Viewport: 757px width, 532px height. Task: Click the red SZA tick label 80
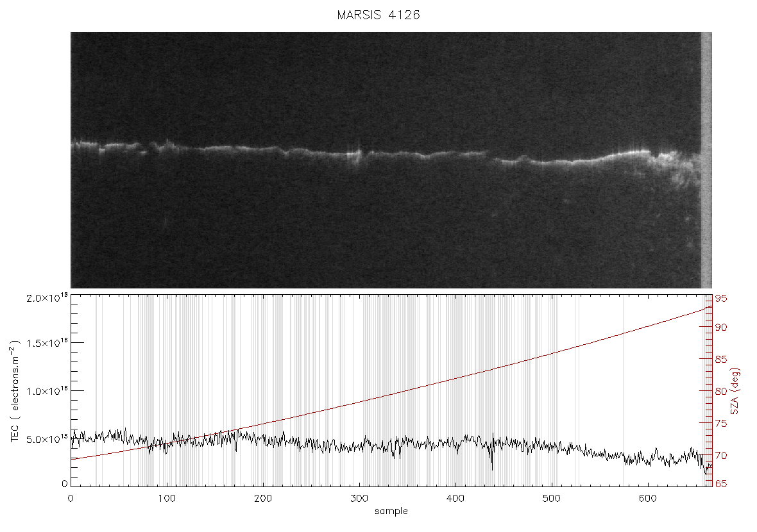(x=721, y=391)
